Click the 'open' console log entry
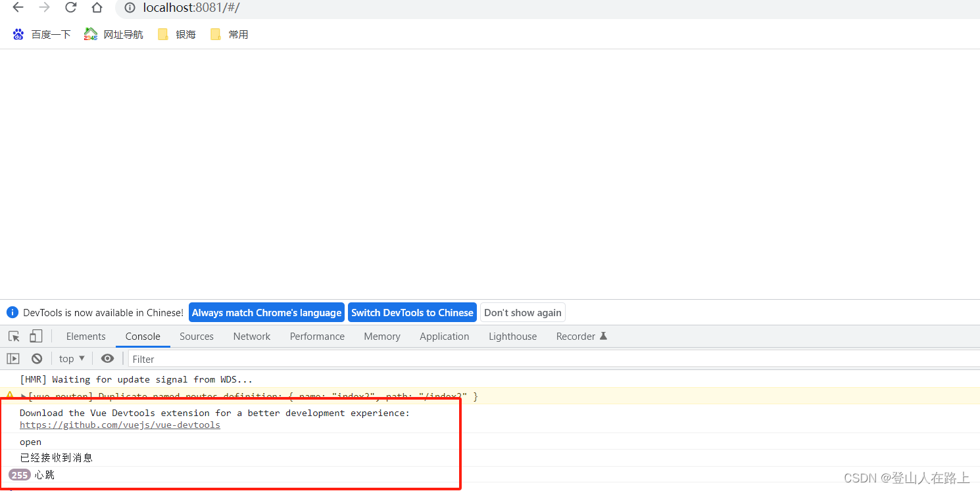Screen dimensions: 980x491 tap(30, 442)
